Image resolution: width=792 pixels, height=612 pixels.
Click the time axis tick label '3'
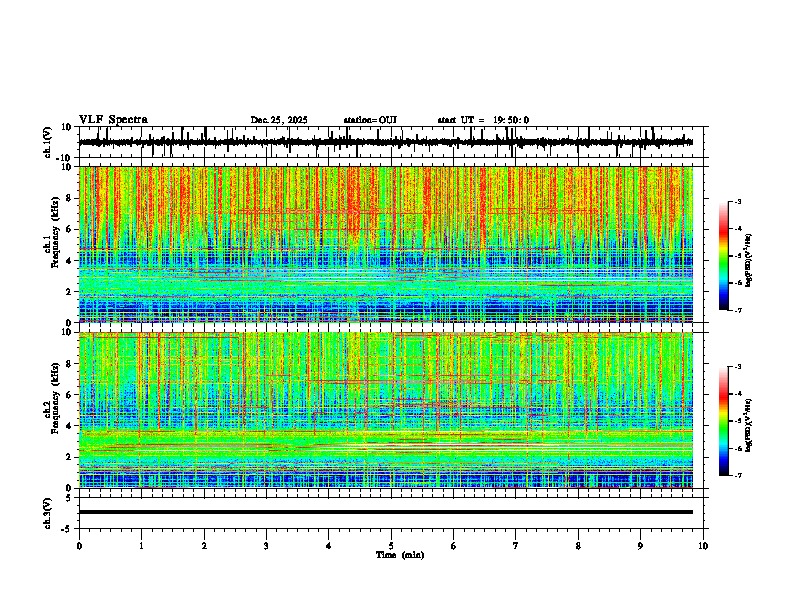tap(266, 546)
